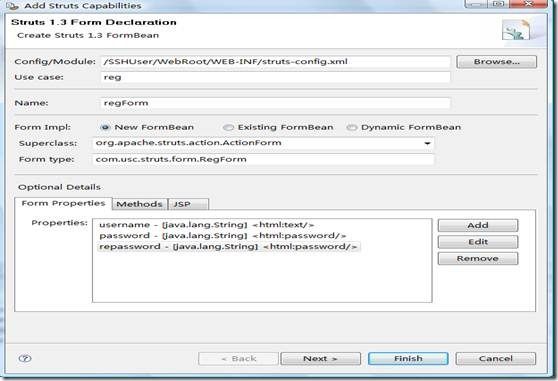Select the Existing FormBean radio button
The image size is (558, 381).
[228, 127]
